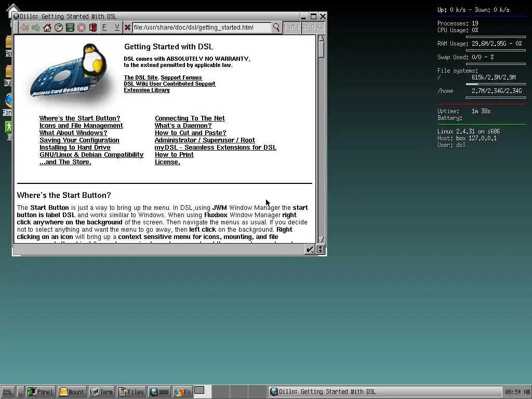Follow the 'What's a Daemon?' link
532x399 pixels.
pos(183,126)
